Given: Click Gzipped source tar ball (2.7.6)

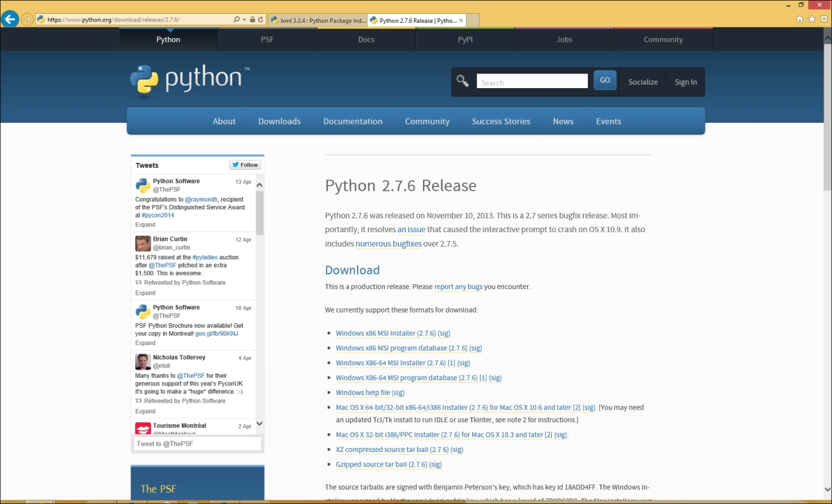Looking at the screenshot, I should (381, 464).
